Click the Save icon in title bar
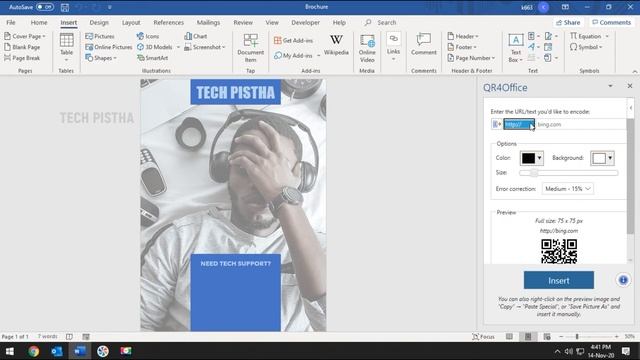Image resolution: width=640 pixels, height=360 pixels. point(64,7)
